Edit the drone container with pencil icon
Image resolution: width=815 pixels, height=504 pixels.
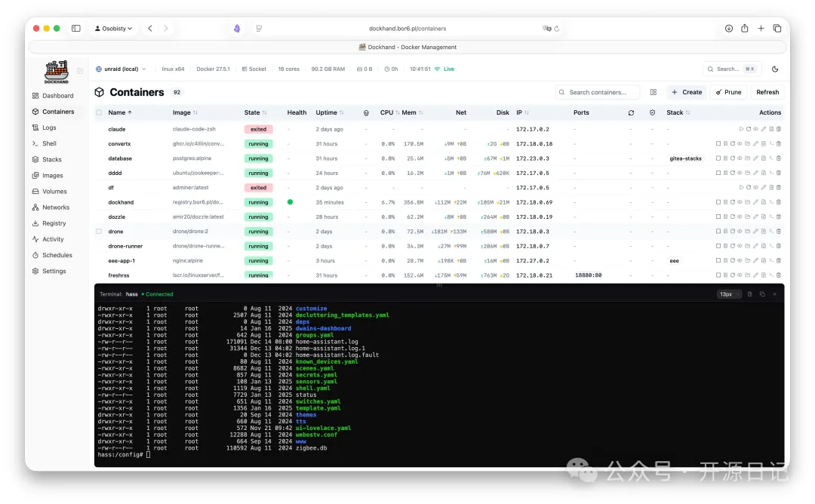pyautogui.click(x=755, y=231)
